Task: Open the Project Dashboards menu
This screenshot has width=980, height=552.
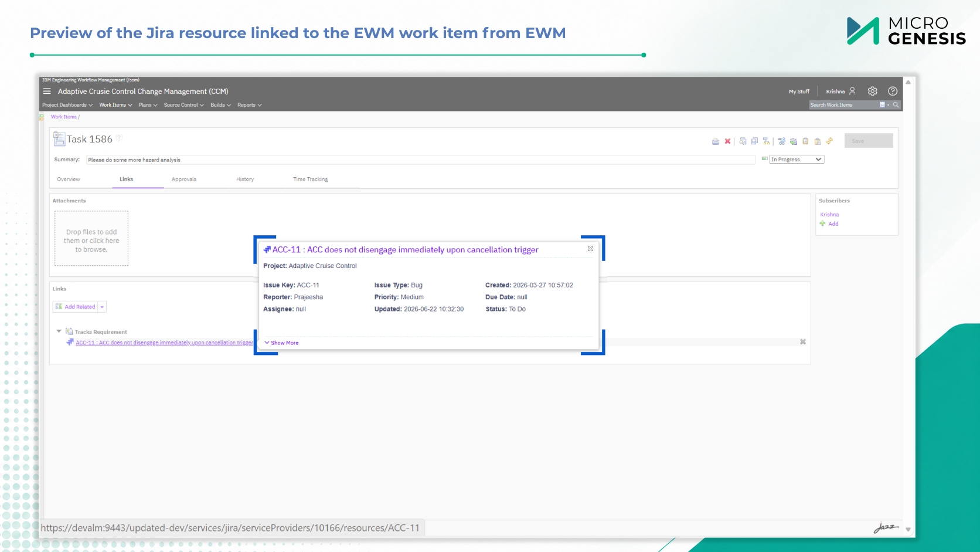Action: [x=67, y=105]
